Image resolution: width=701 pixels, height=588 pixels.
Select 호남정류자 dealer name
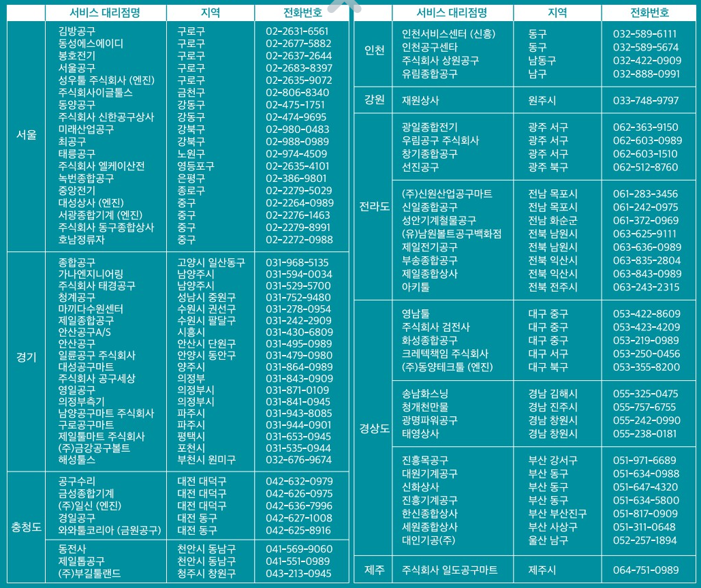81,239
